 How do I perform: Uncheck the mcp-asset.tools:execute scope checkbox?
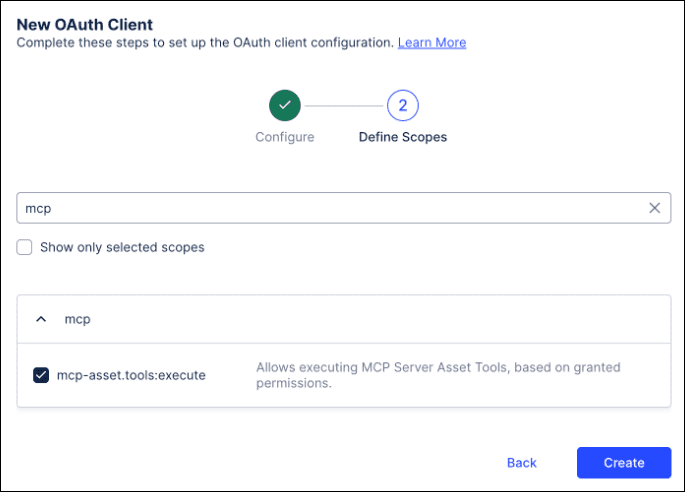click(x=41, y=375)
